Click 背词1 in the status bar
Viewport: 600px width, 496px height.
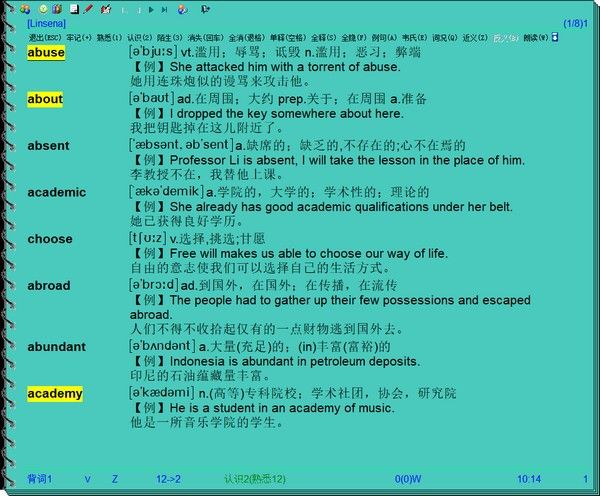pyautogui.click(x=41, y=480)
